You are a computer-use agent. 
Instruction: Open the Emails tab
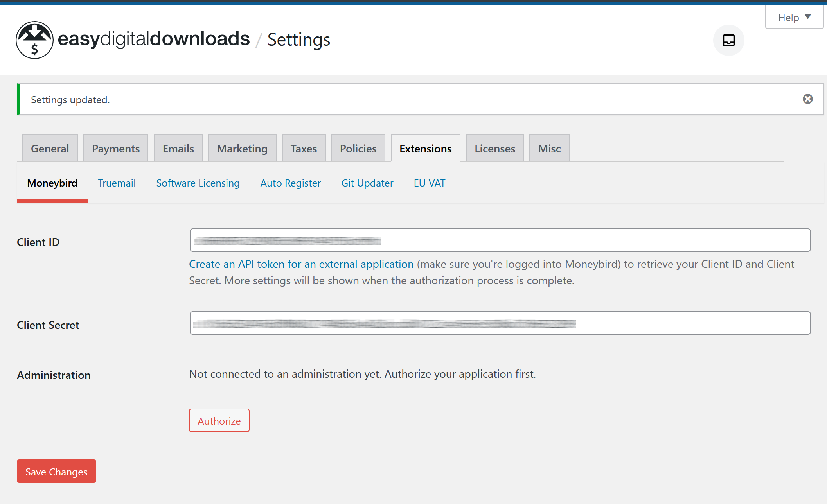point(178,148)
